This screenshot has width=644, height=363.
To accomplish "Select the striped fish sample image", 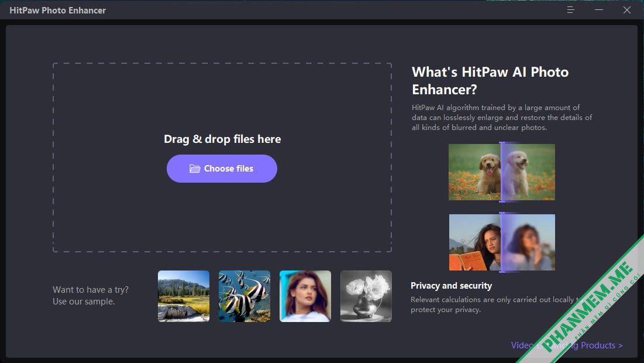I will [x=244, y=296].
